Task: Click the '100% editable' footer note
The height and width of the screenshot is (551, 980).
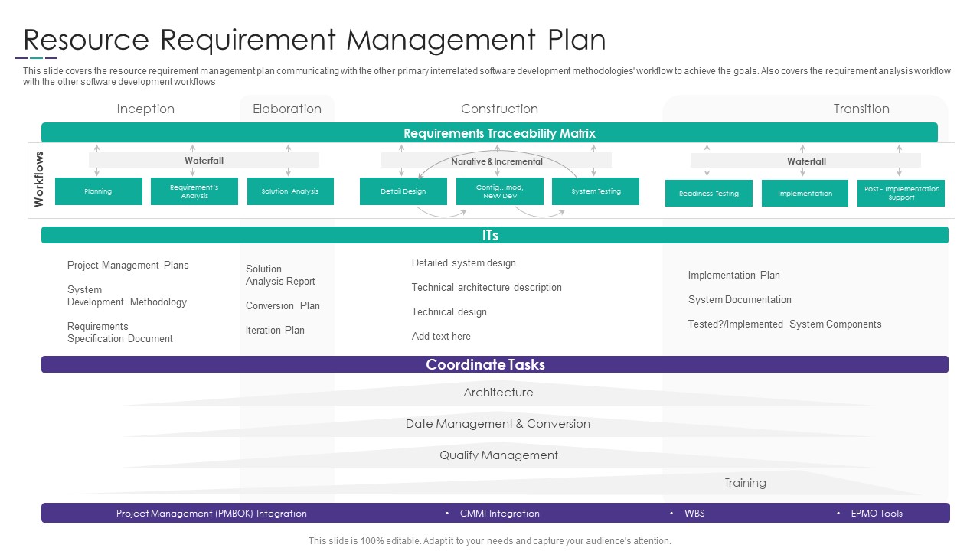Action: click(x=490, y=540)
